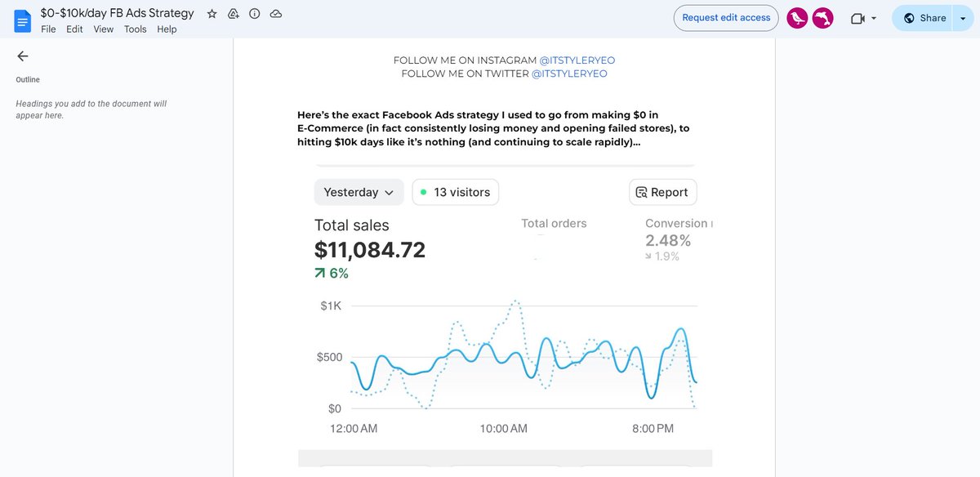Open the Yesterday date range dropdown

click(x=359, y=192)
